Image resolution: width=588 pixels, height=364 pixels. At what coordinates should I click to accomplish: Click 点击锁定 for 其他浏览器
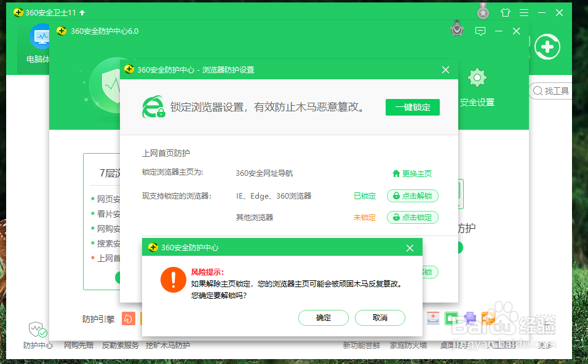point(413,218)
